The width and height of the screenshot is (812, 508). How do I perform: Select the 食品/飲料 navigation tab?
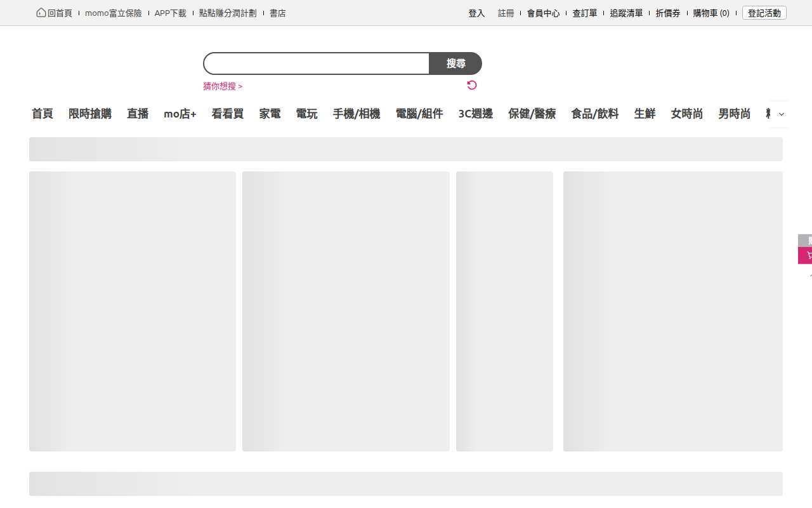pos(595,114)
